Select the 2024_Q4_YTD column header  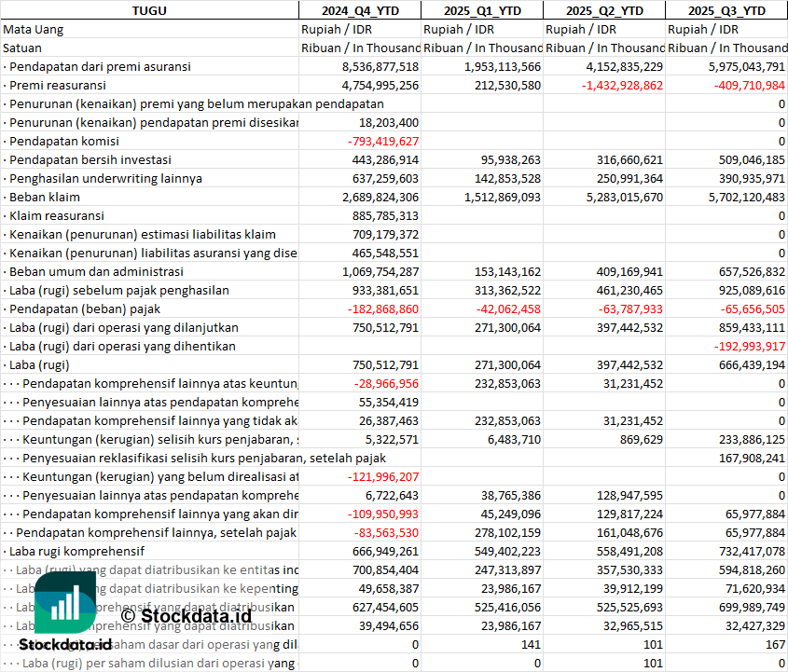pos(359,10)
